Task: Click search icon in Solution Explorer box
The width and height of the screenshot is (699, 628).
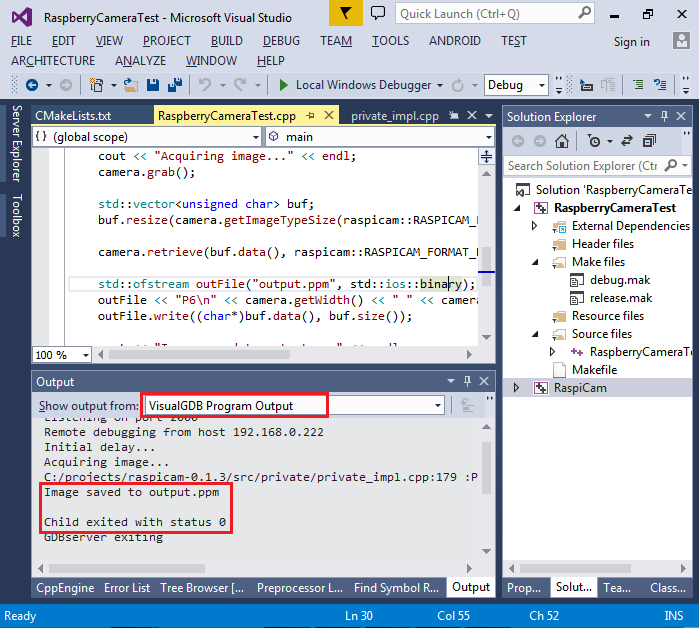Action: pyautogui.click(x=670, y=166)
